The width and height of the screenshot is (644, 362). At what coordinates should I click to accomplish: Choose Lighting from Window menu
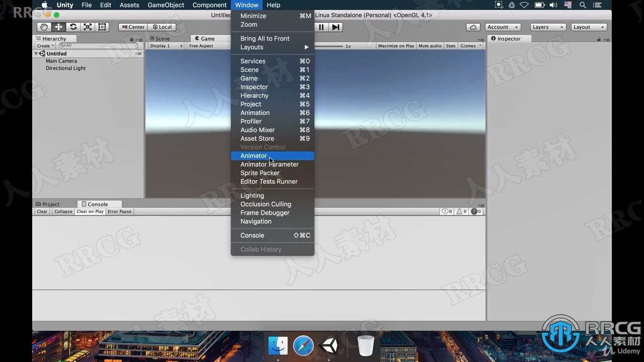click(272, 196)
